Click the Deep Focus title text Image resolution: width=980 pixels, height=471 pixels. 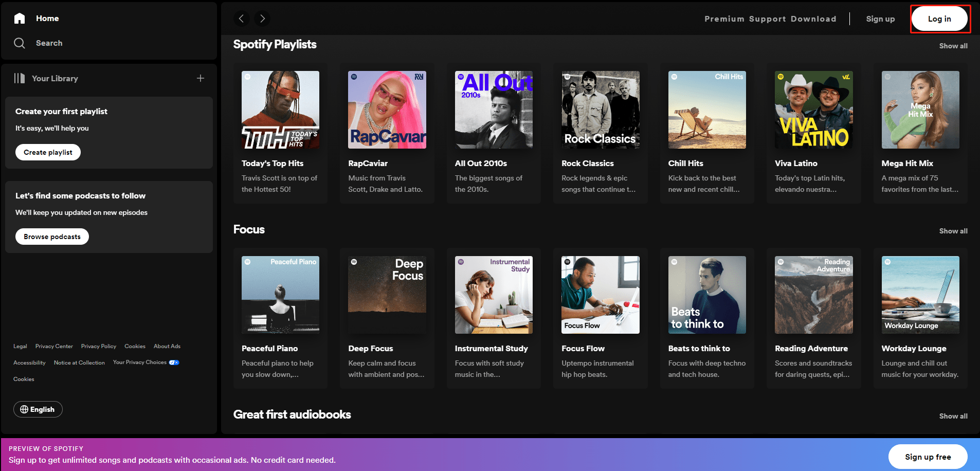[371, 348]
